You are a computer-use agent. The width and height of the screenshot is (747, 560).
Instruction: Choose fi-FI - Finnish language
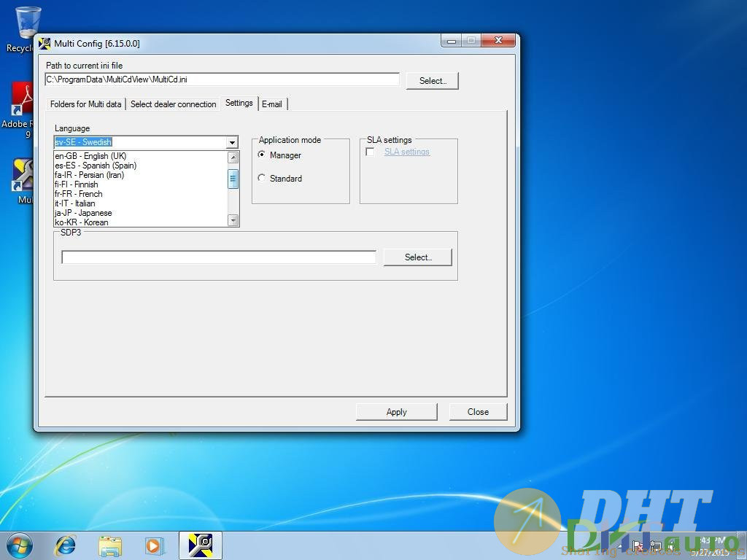[x=141, y=184]
